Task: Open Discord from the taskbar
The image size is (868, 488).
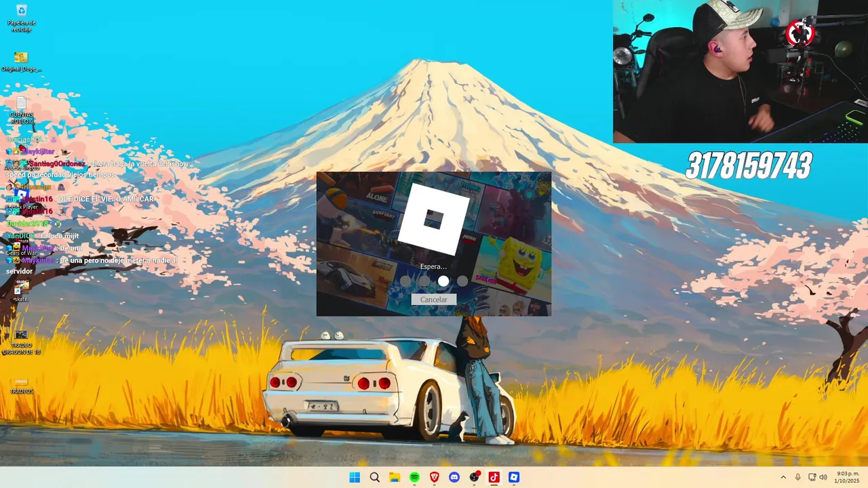Action: point(454,477)
